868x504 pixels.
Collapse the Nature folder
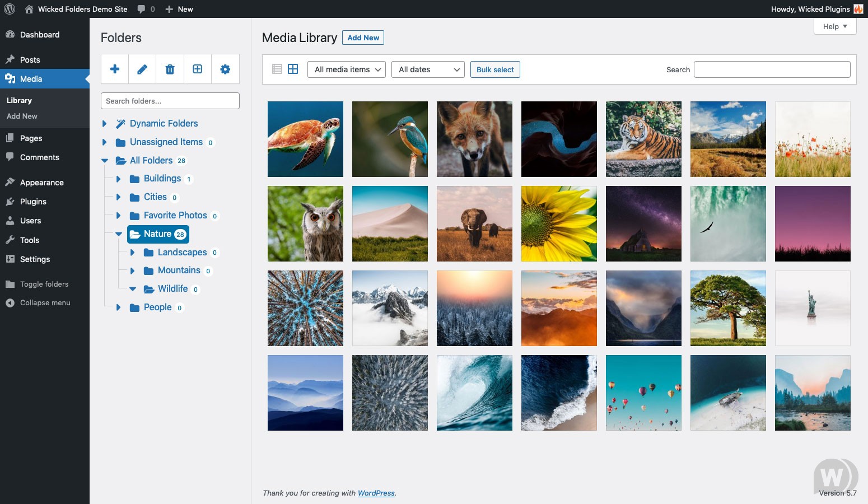118,234
